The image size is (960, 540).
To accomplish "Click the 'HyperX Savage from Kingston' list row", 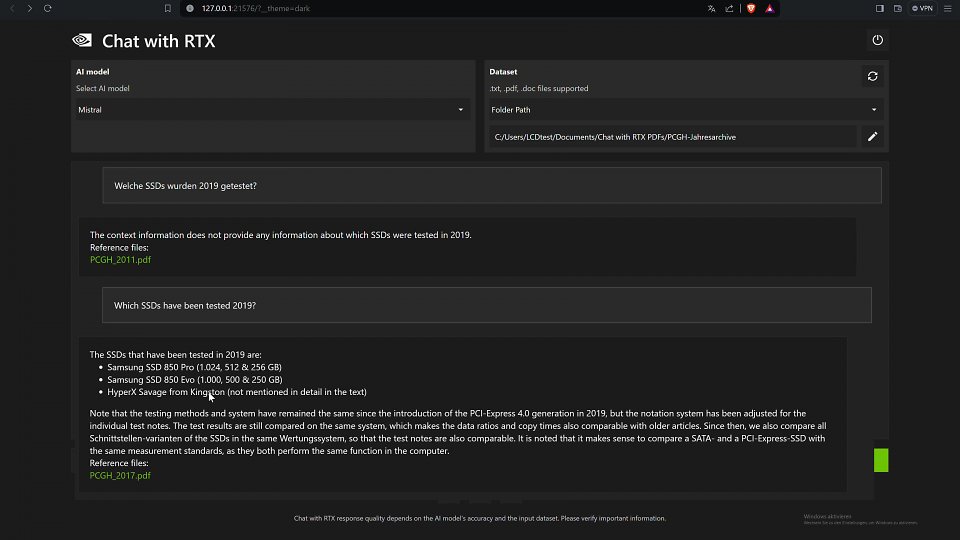I will pyautogui.click(x=237, y=392).
